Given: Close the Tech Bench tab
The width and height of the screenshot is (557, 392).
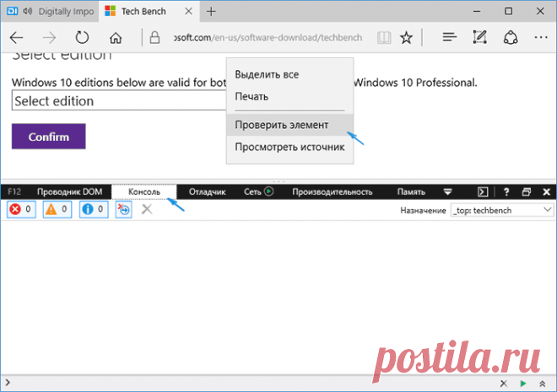Looking at the screenshot, I should click(189, 11).
